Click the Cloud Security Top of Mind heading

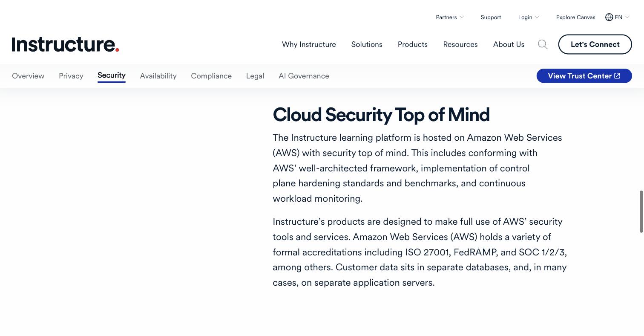[x=381, y=115]
